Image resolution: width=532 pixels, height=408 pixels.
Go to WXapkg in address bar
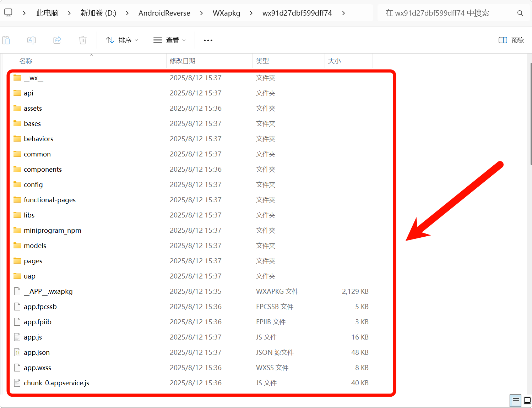[x=226, y=13]
